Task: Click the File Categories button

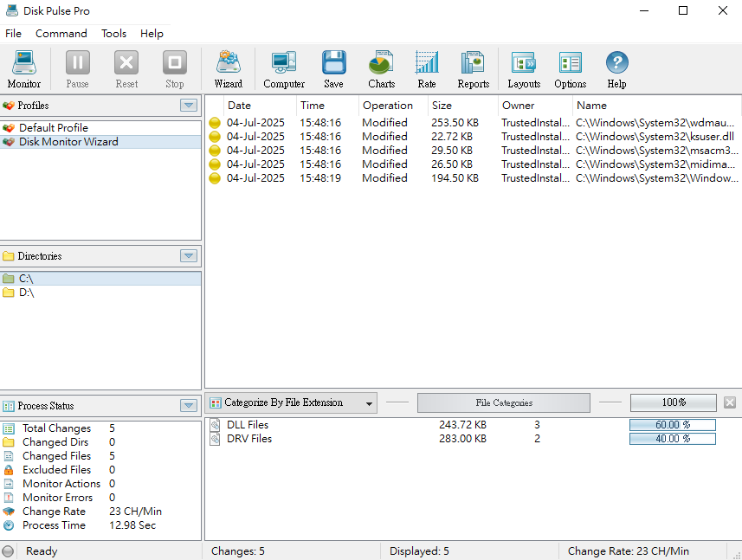Action: click(504, 403)
